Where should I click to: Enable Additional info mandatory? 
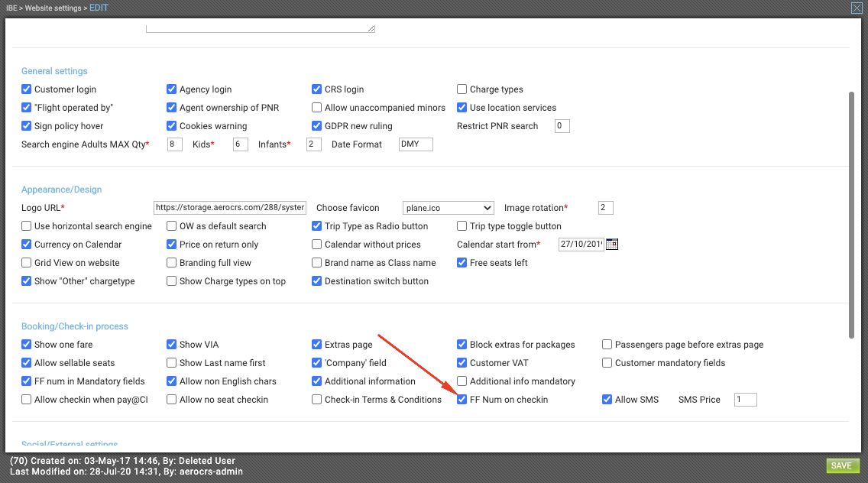462,381
